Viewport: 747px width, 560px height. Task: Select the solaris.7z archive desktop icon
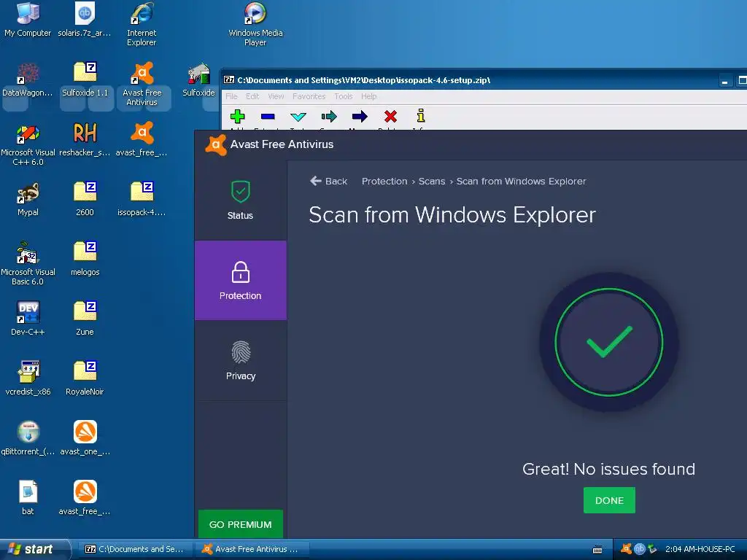pyautogui.click(x=85, y=20)
